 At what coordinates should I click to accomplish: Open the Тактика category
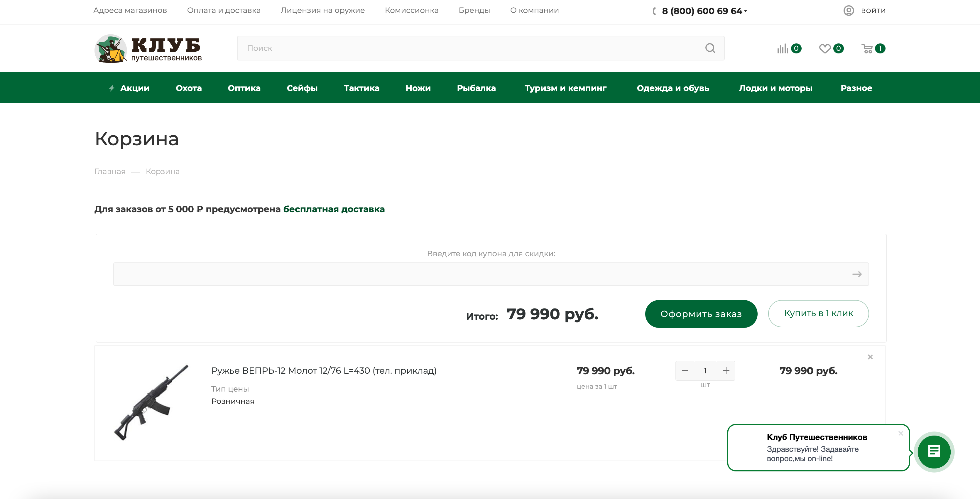pos(362,88)
